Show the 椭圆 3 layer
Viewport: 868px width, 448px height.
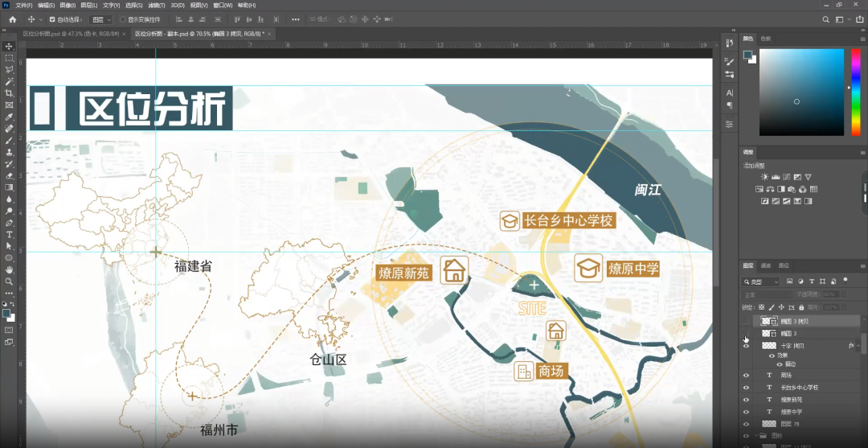click(x=746, y=333)
